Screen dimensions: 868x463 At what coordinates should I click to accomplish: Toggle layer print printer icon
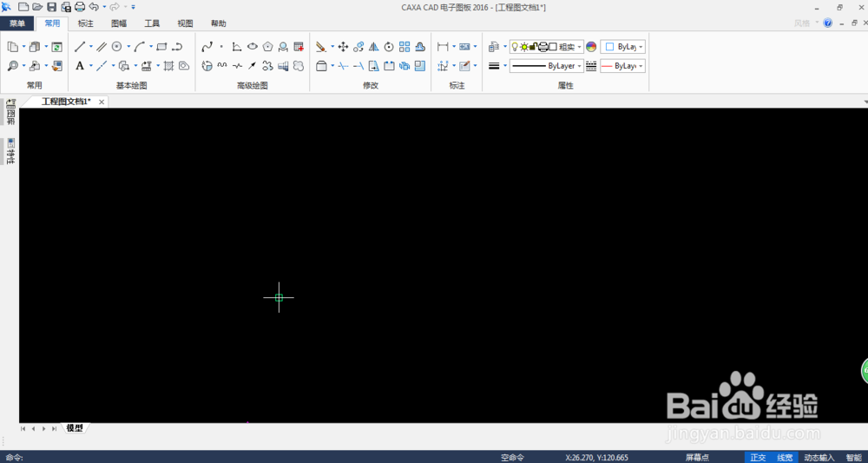pyautogui.click(x=543, y=47)
